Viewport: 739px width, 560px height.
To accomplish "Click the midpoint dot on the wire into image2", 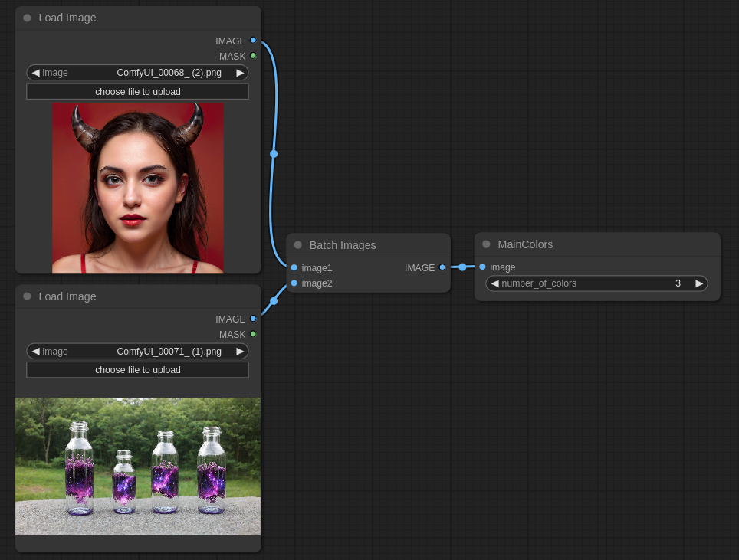I will (x=274, y=300).
